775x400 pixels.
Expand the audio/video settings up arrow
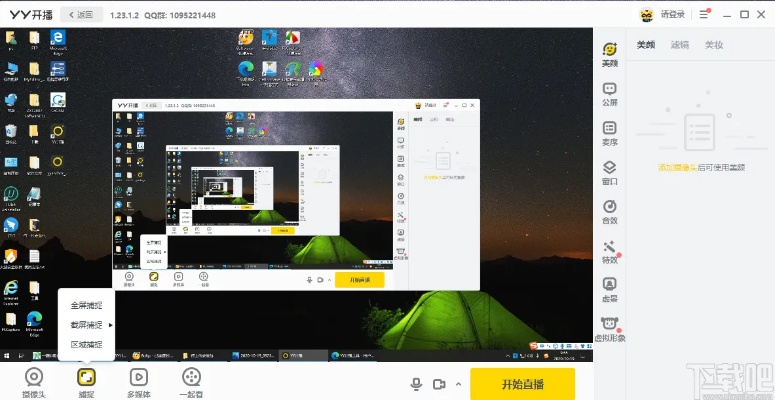click(458, 384)
